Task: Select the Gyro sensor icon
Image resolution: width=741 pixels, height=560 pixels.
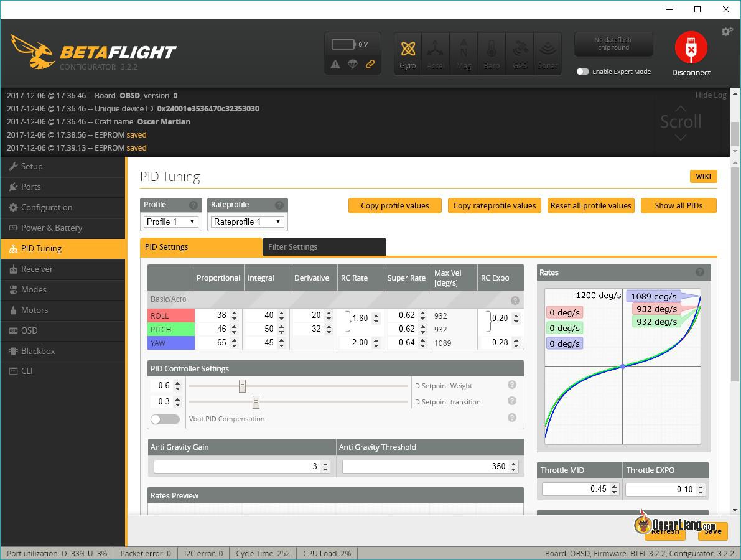Action: tap(408, 54)
